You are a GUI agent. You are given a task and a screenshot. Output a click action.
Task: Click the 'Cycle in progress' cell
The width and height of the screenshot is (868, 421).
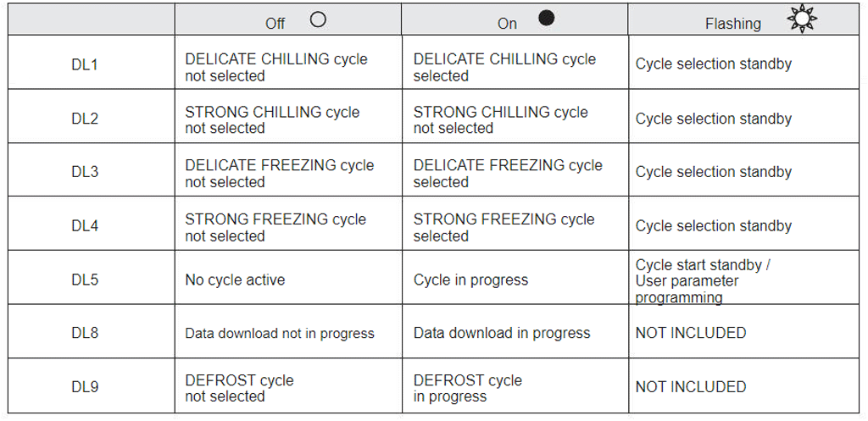click(x=470, y=280)
